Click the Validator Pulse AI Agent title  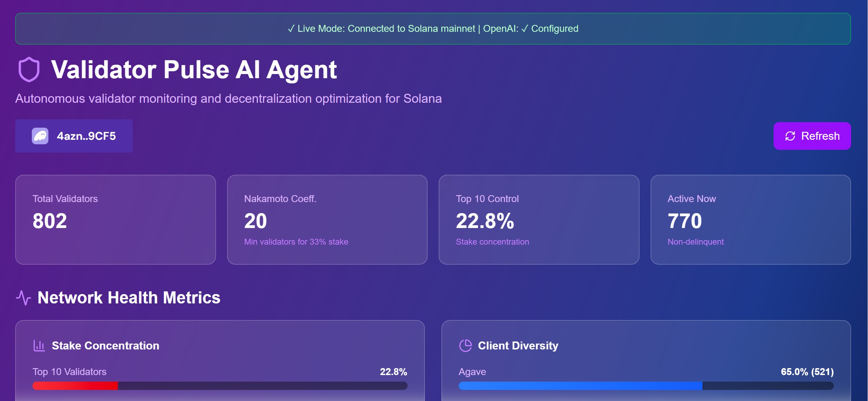click(x=194, y=70)
